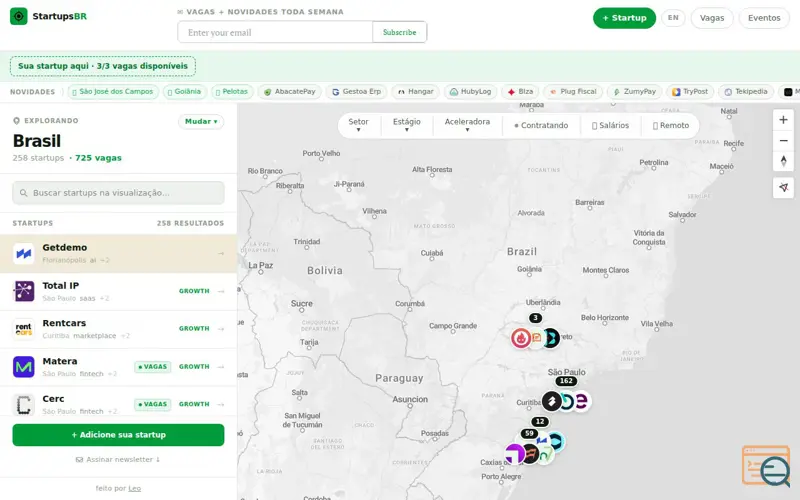The image size is (800, 500).
Task: Click the '258 RESULTADOS' count text
Action: 190,223
